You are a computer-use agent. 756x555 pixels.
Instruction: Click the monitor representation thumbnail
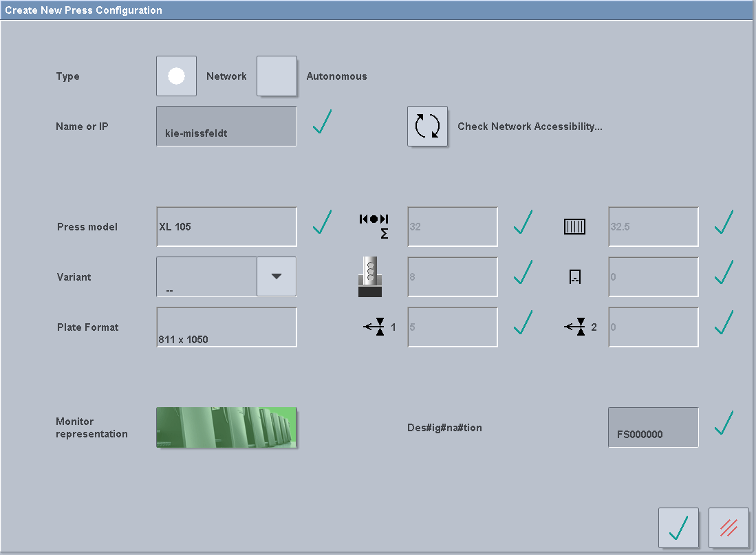pyautogui.click(x=226, y=427)
